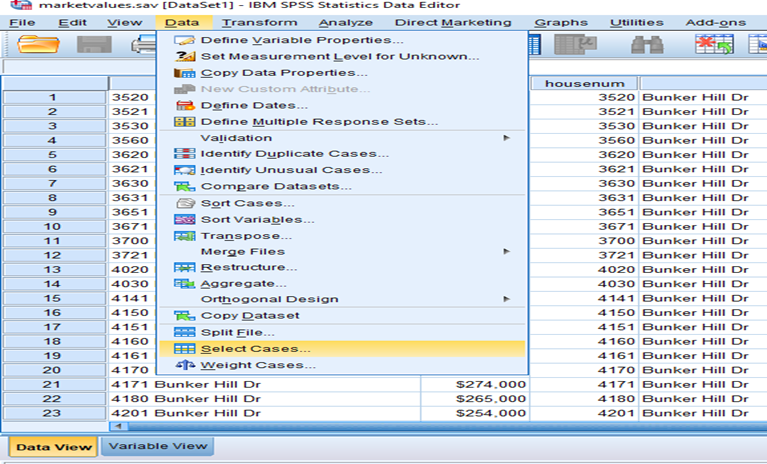
Task: Click the cell '4171 Bunker Hill Dr' in row 21
Action: click(264, 384)
